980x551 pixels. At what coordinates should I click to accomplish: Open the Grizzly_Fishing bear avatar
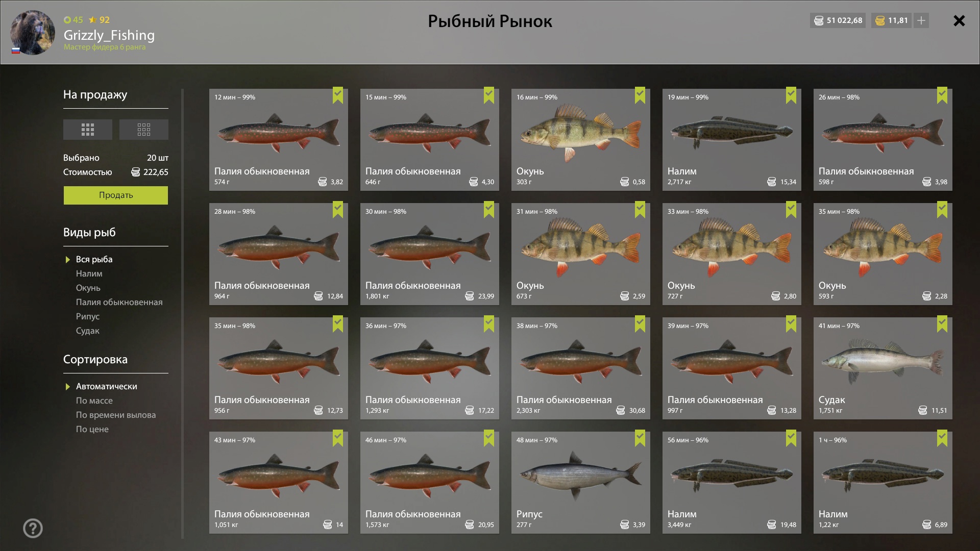coord(33,33)
